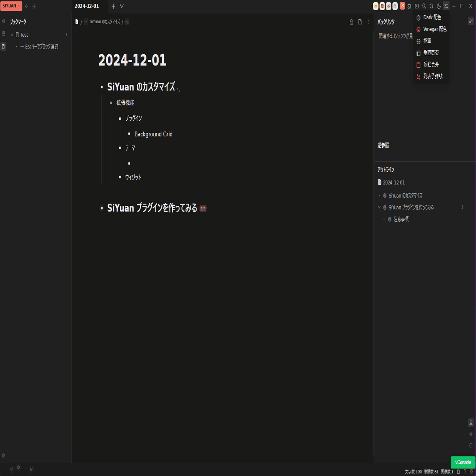The height and width of the screenshot is (476, 476).
Task: Click heading 'SiYuan のカスタマイズ' in editor
Action: (141, 87)
